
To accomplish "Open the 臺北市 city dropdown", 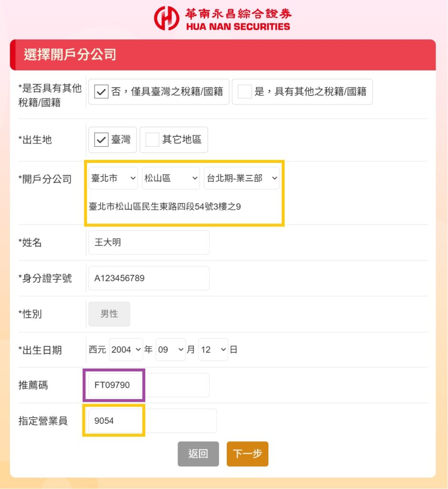I will (113, 178).
